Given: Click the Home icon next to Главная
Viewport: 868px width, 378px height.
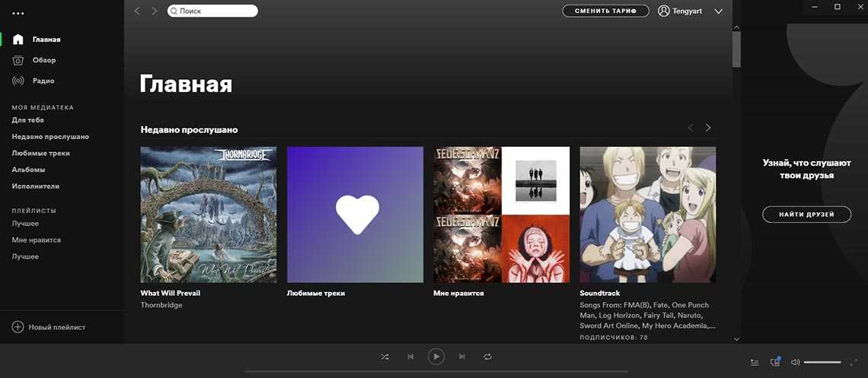Looking at the screenshot, I should tap(18, 40).
